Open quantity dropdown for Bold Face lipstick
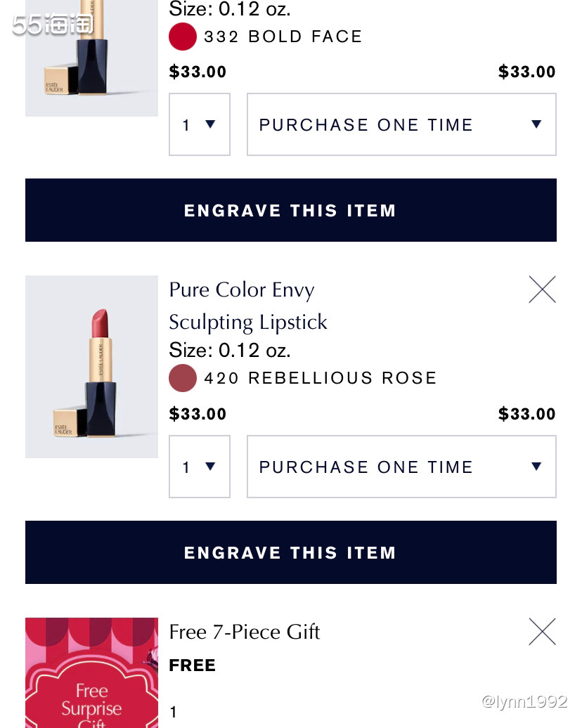582x728 pixels. (200, 124)
